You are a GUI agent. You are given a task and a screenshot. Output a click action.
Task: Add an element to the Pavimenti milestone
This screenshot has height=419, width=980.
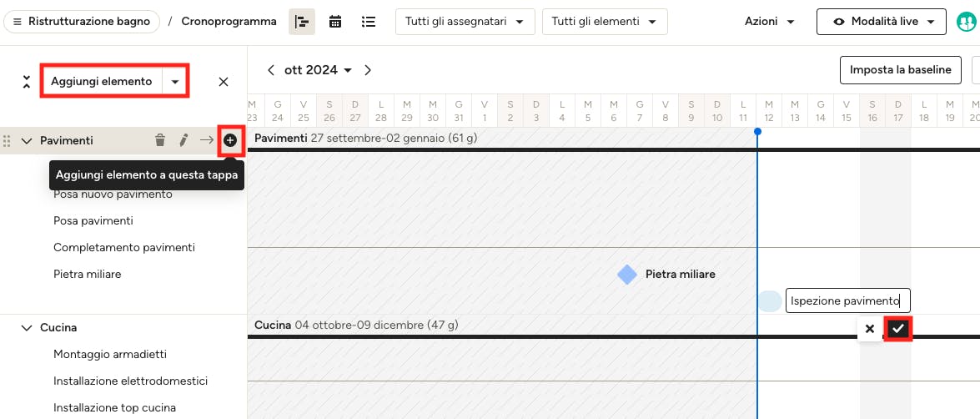pos(230,140)
